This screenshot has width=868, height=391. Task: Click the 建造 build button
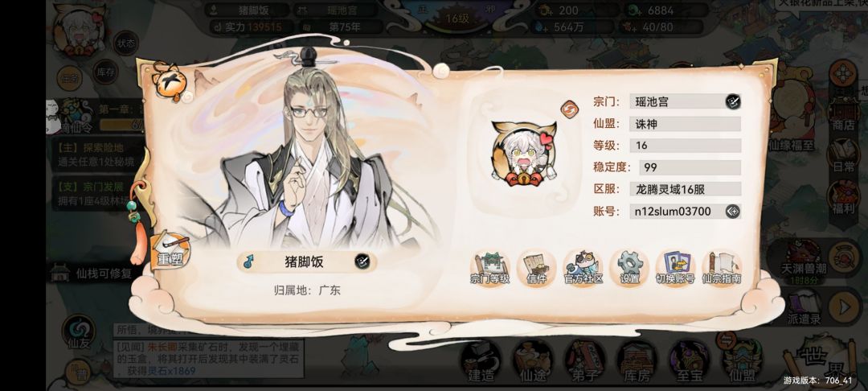(x=481, y=362)
